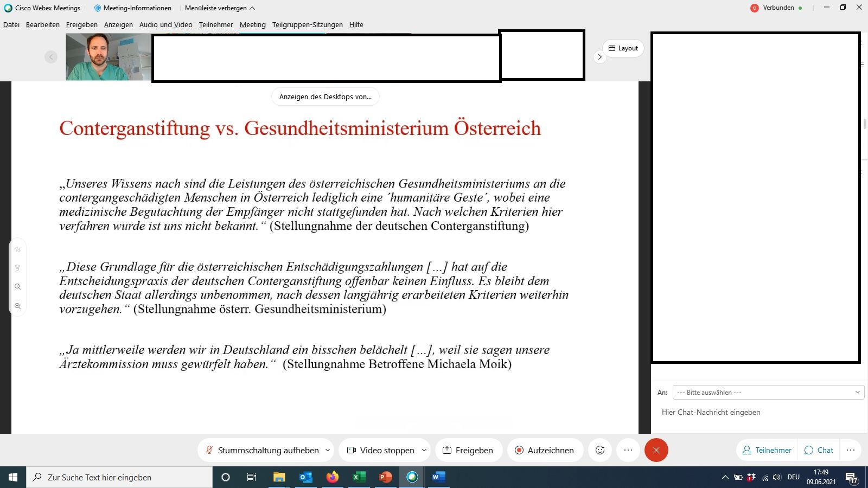
Task: Open Windows notification center
Action: (x=852, y=478)
